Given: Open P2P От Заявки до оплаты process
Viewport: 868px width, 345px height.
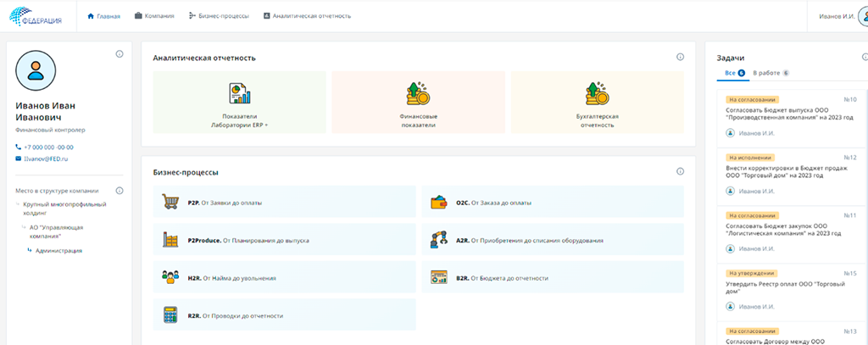Looking at the screenshot, I should (x=285, y=202).
